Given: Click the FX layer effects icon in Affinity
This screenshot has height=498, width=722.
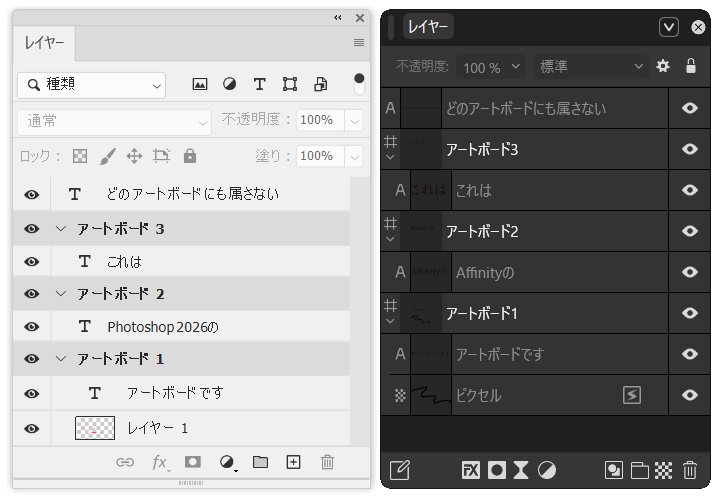Looking at the screenshot, I should tap(471, 469).
